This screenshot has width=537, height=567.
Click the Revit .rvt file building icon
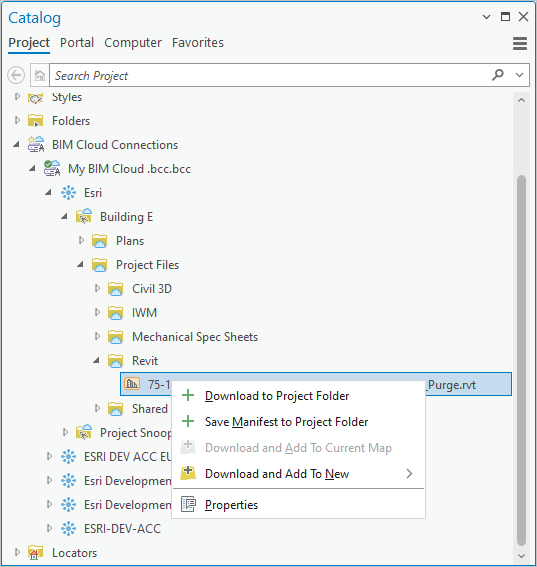tap(132, 384)
